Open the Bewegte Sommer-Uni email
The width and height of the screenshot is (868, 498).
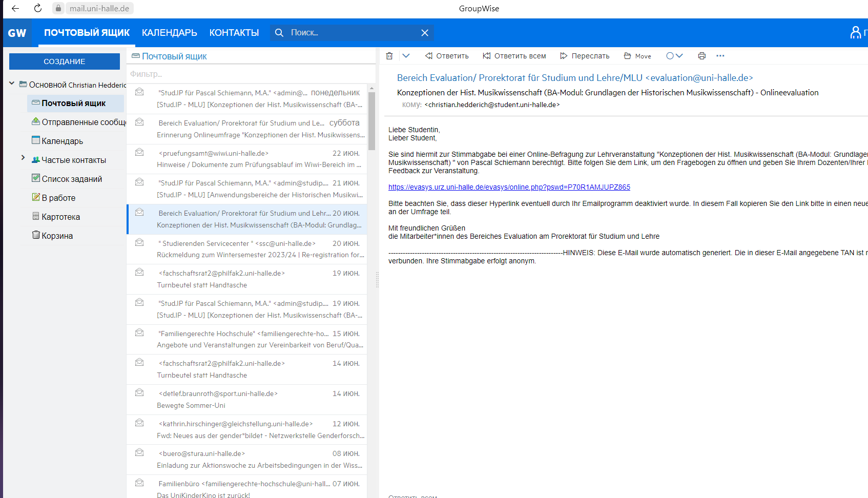pos(246,400)
